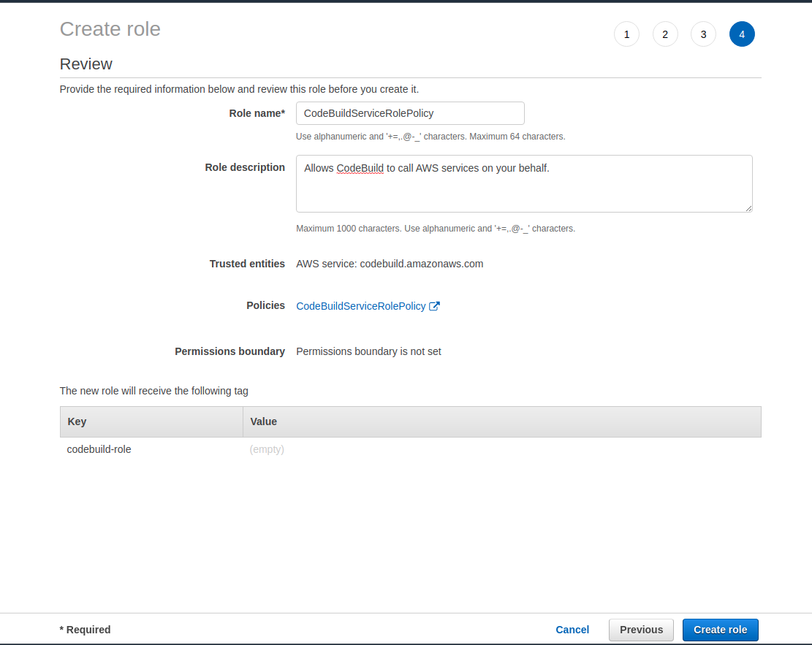The width and height of the screenshot is (812, 645).
Task: Click the 'Maximum 1000 characters' description hint
Action: point(436,229)
